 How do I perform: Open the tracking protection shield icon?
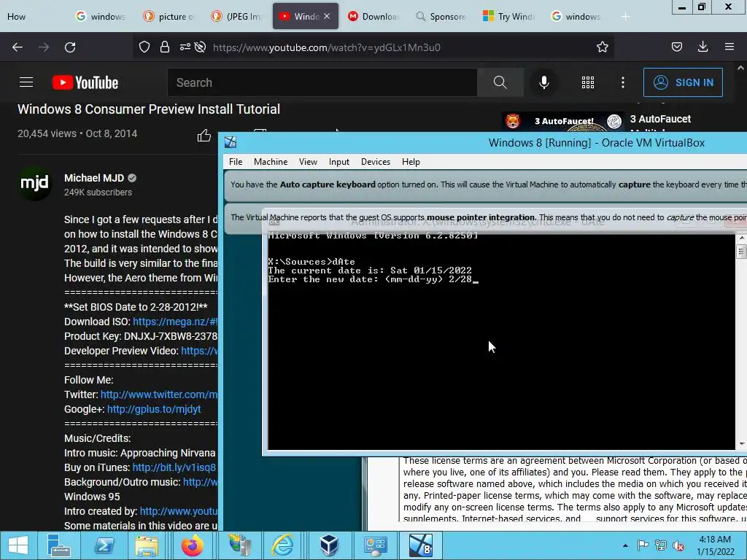(144, 47)
